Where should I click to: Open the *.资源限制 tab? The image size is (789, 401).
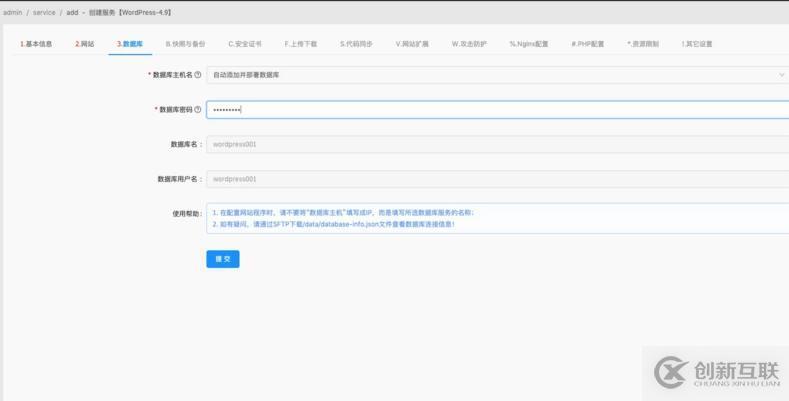tap(643, 44)
